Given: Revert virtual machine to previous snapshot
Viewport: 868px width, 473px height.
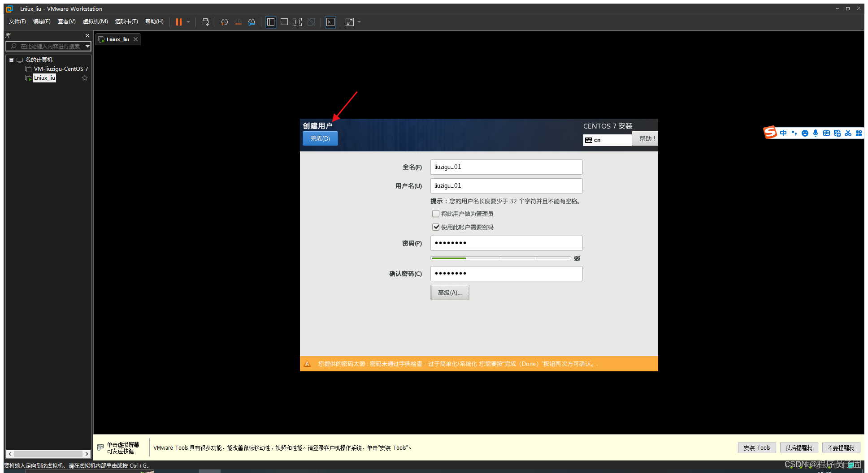Looking at the screenshot, I should coord(238,22).
